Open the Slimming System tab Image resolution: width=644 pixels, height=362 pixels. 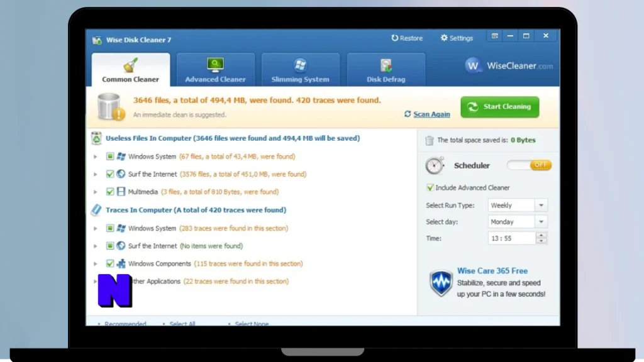pos(300,70)
